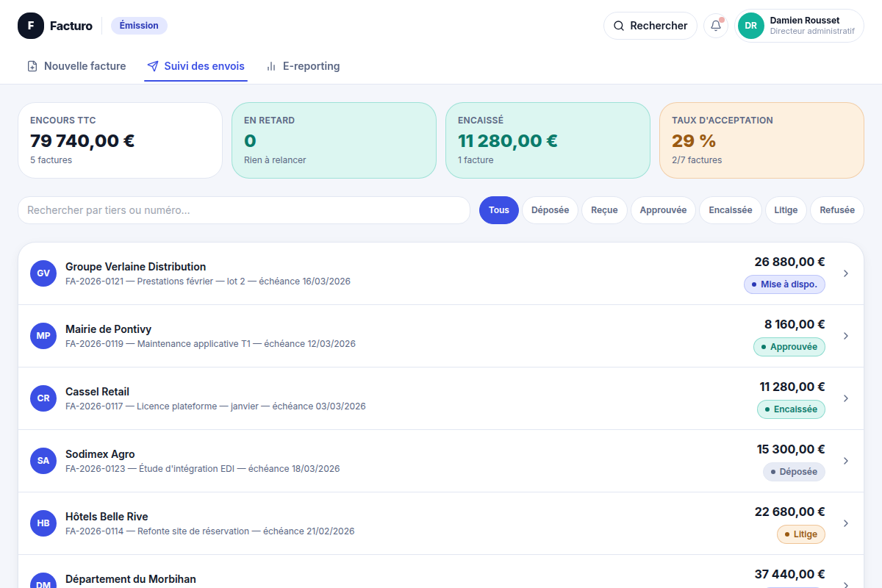Click the Mise à dispo. status badge
Image resolution: width=882 pixels, height=588 pixels.
[x=784, y=284]
